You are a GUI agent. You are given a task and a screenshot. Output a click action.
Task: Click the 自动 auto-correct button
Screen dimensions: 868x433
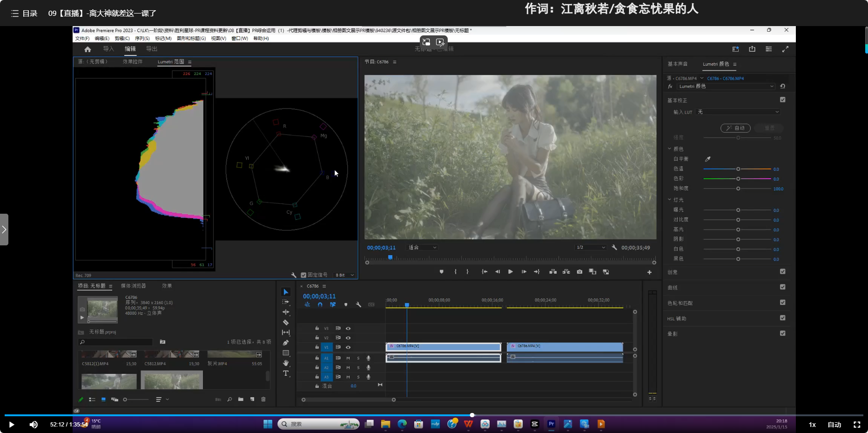735,128
